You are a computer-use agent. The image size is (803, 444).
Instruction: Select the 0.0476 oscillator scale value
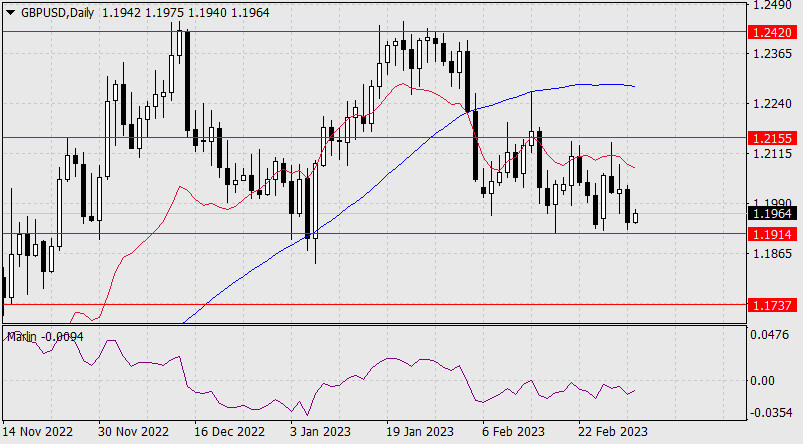(x=770, y=335)
